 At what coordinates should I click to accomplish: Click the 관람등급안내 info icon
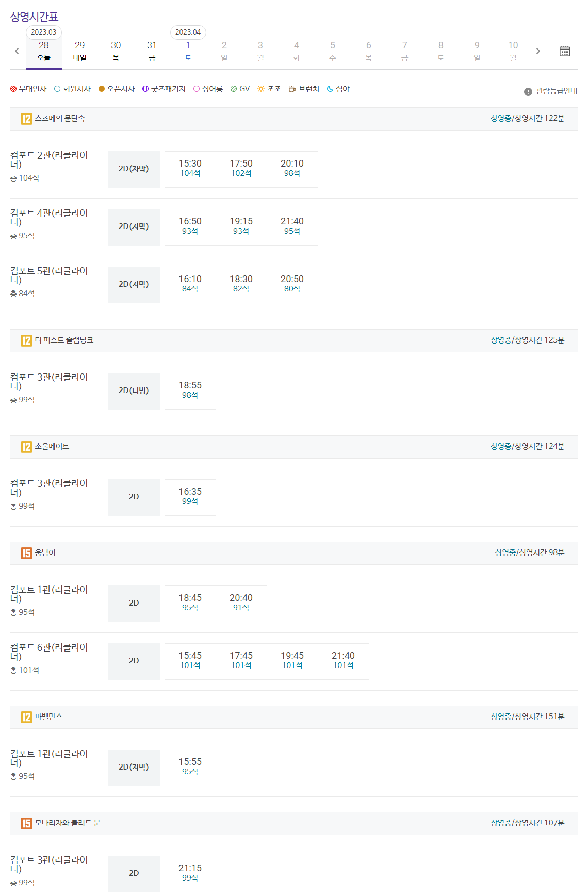pyautogui.click(x=528, y=91)
